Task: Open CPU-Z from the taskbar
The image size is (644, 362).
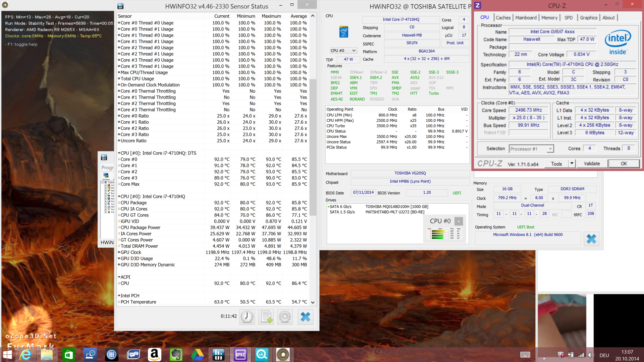Action: 240,355
